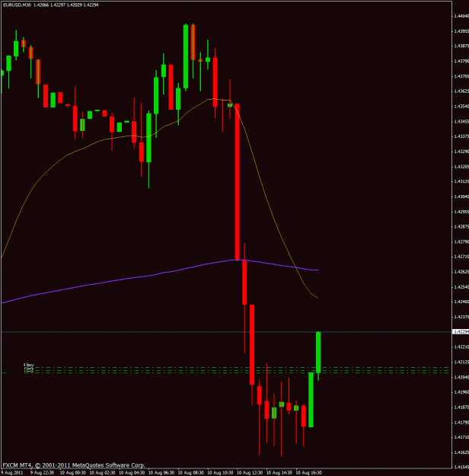469x476 pixels.
Task: Click the latest green candle at current price
Action: click(x=318, y=352)
